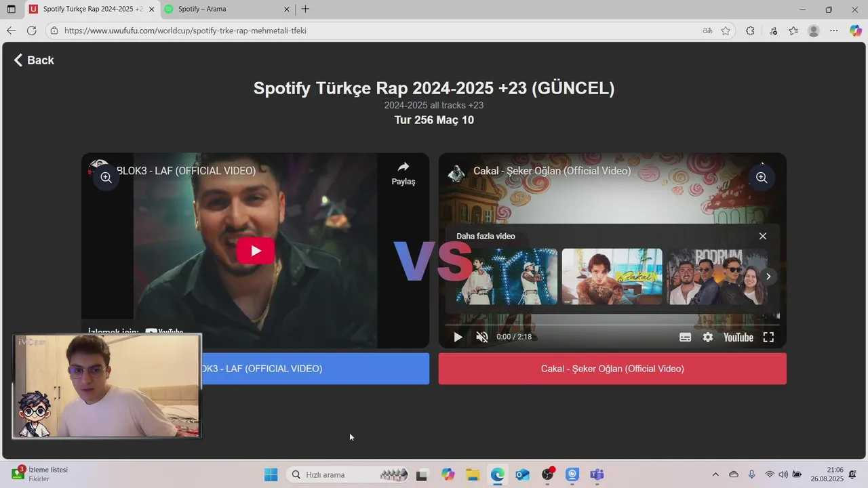Close the Spotify – Arama tab

[x=287, y=9]
